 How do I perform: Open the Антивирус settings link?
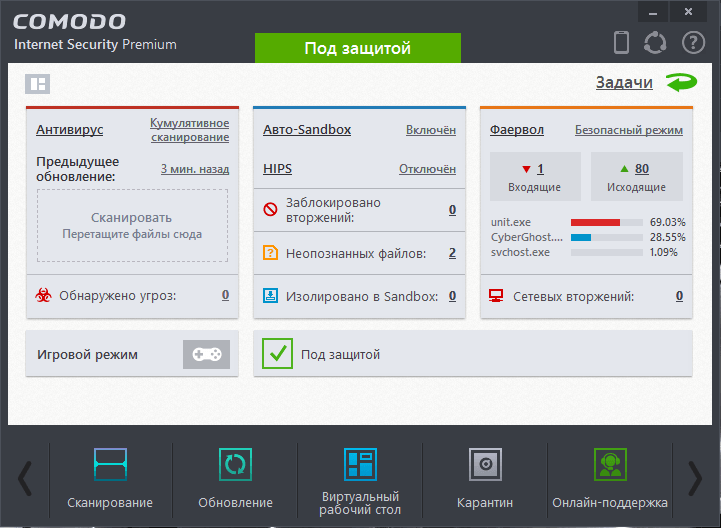point(69,130)
